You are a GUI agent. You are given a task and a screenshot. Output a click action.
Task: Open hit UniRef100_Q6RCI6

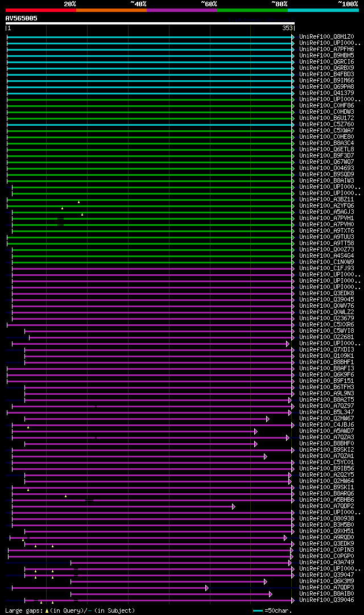point(326,62)
